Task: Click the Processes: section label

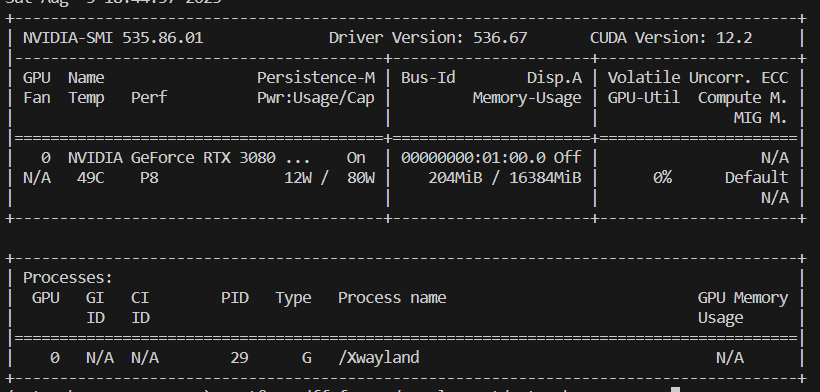Action: (68, 278)
